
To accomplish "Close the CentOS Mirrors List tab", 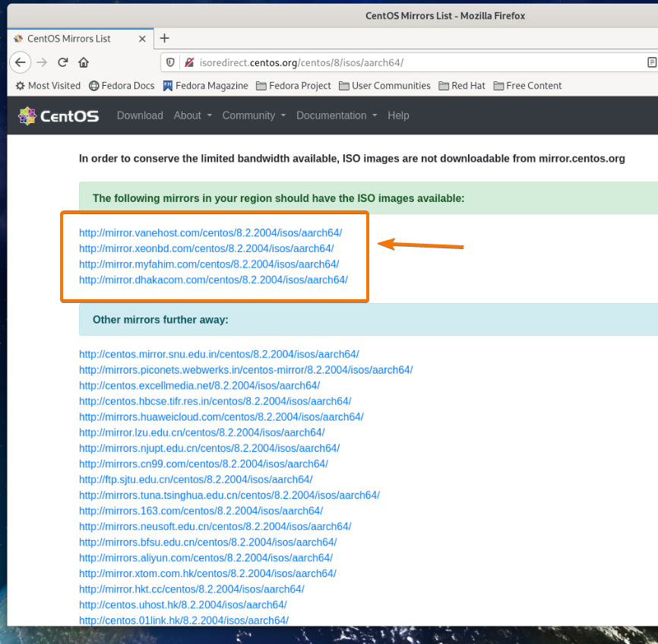I will [x=142, y=39].
